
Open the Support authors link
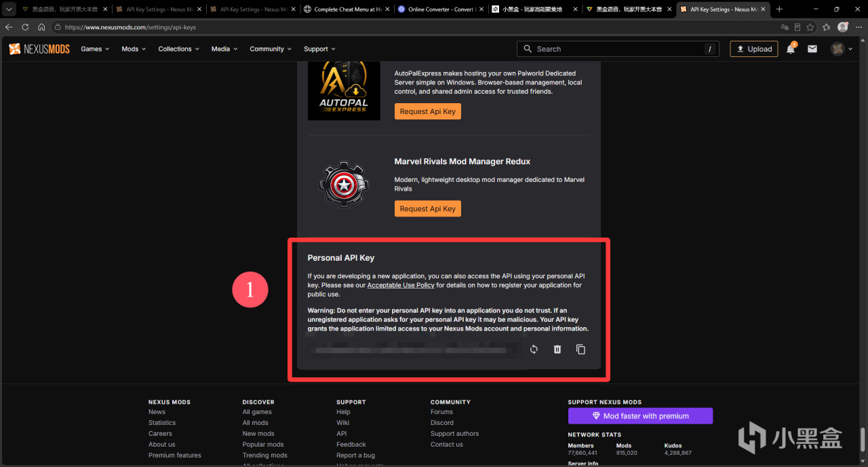(454, 433)
